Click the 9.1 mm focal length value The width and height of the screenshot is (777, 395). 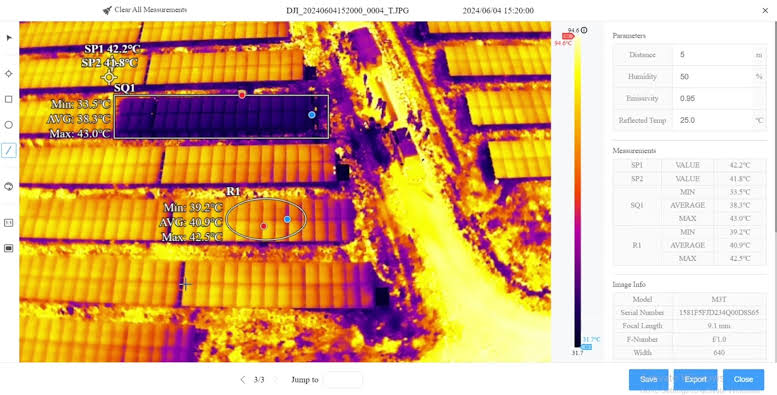click(x=719, y=326)
